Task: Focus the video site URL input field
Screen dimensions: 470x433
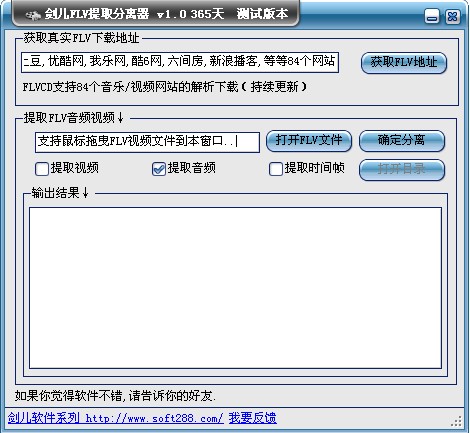Action: tap(180, 62)
